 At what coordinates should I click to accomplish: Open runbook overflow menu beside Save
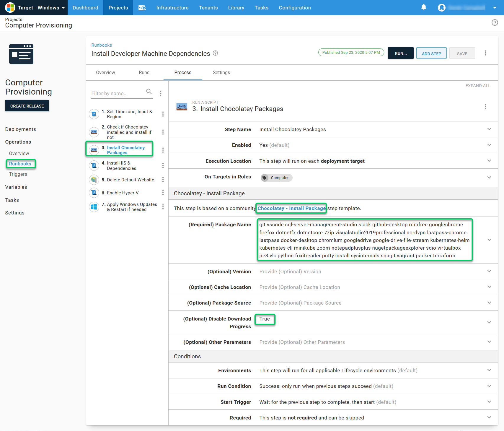(x=485, y=53)
